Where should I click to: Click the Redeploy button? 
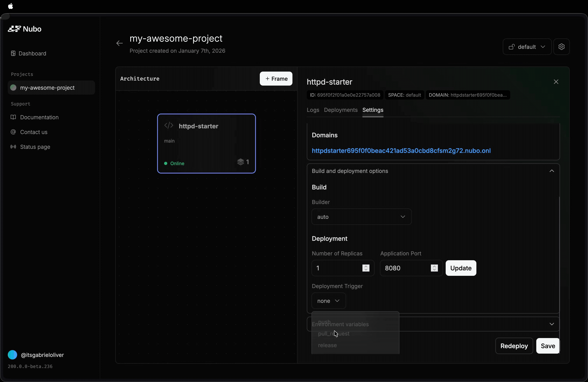tap(514, 346)
